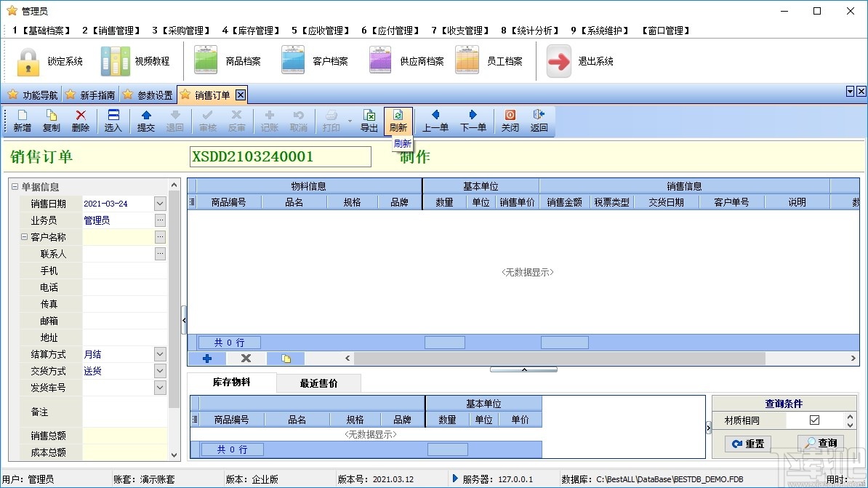Switch to 功能导航 tab
The width and height of the screenshot is (868, 488).
tap(33, 95)
